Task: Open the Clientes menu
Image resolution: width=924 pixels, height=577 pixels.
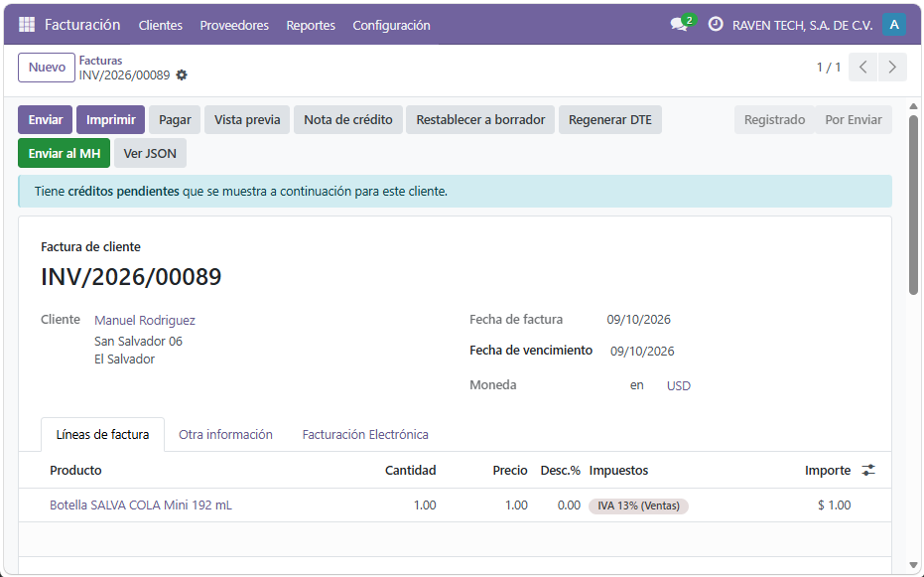Action: [x=161, y=26]
